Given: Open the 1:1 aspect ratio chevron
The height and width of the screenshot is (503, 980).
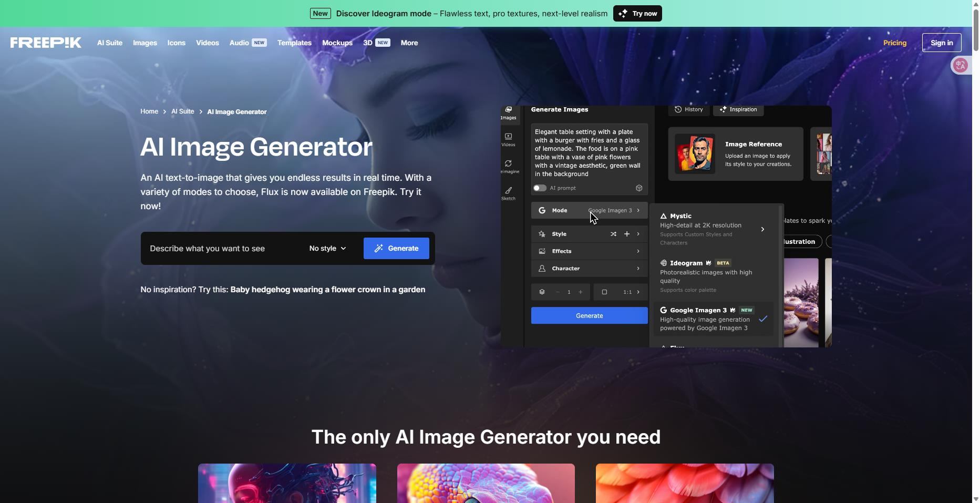Looking at the screenshot, I should [638, 292].
